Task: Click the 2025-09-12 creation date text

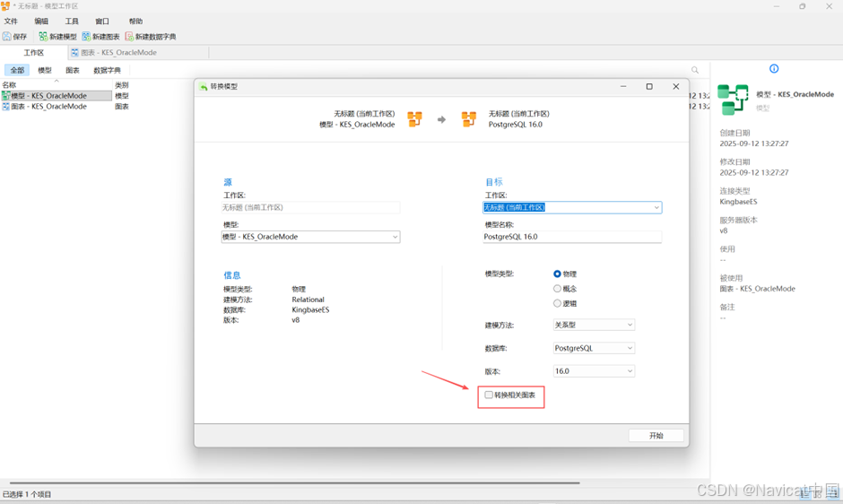Action: click(753, 143)
